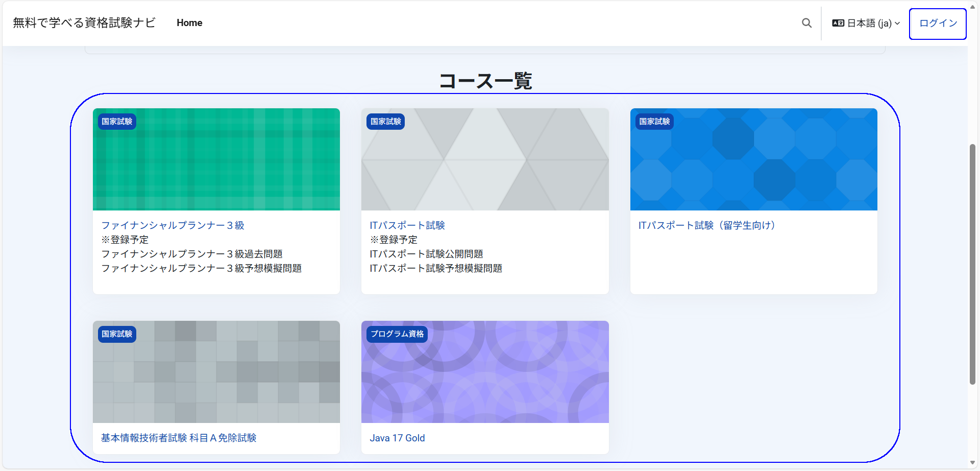Image resolution: width=980 pixels, height=471 pixels.
Task: Click the scrollbar down arrow
Action: (972, 463)
